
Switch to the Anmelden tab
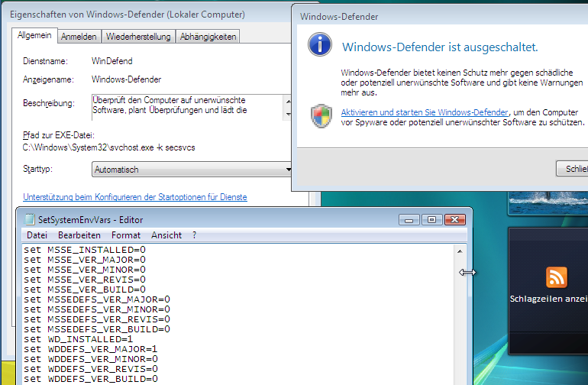pyautogui.click(x=79, y=36)
